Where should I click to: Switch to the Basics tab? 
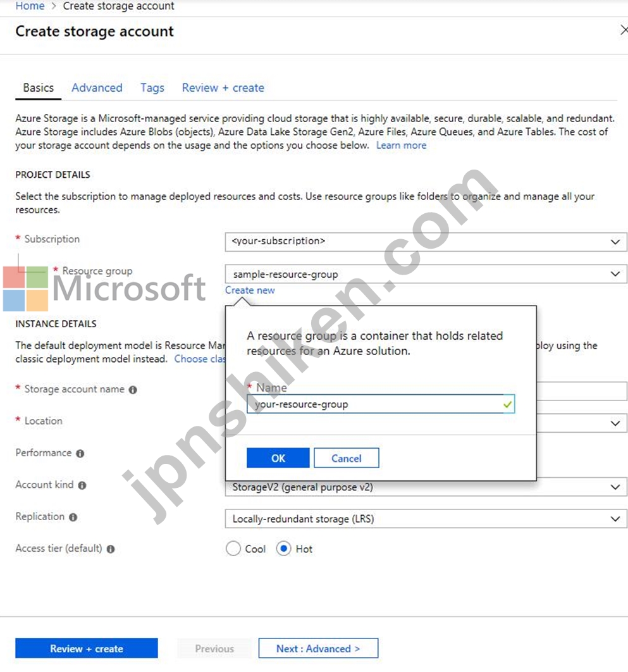[39, 88]
